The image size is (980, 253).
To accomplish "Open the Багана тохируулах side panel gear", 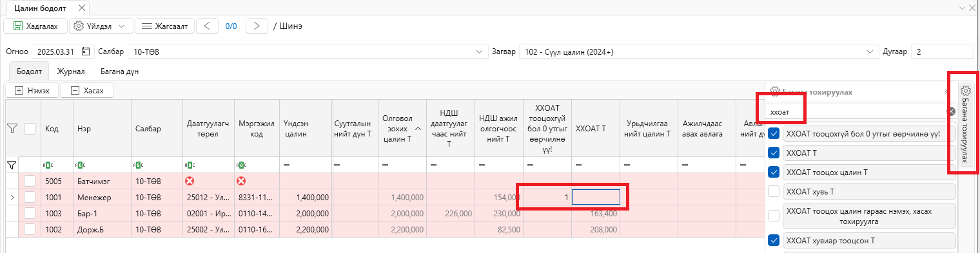I will [x=965, y=91].
